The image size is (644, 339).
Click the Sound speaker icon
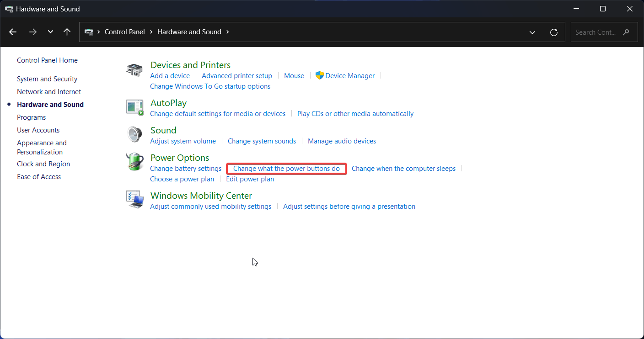click(x=134, y=135)
